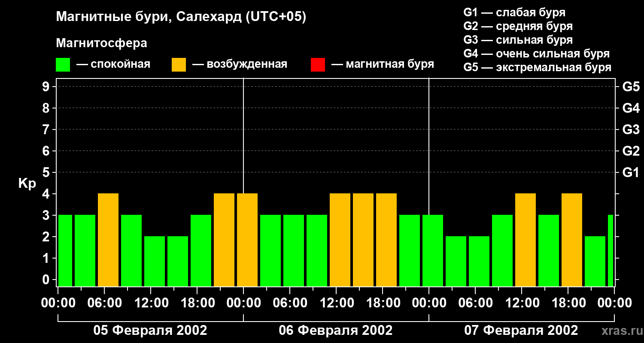644x343 pixels.
Task: Click the green 06:00–09:00 bar on 07 Февраля
Action: coord(479,262)
